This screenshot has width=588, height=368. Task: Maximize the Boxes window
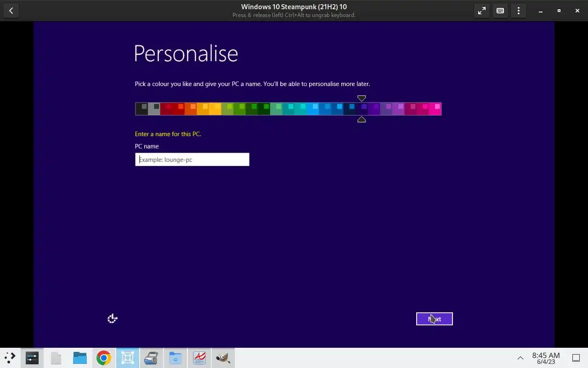pyautogui.click(x=559, y=11)
